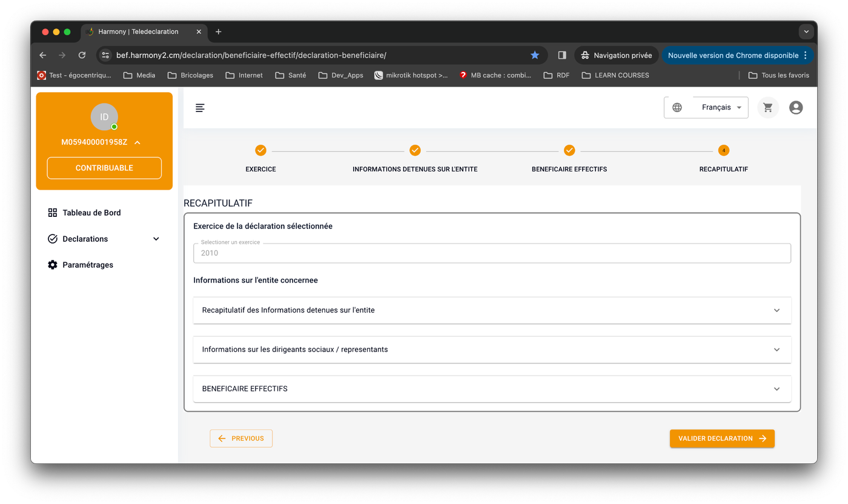Go to the EXERCICE step
This screenshot has width=848, height=504.
pos(260,159)
